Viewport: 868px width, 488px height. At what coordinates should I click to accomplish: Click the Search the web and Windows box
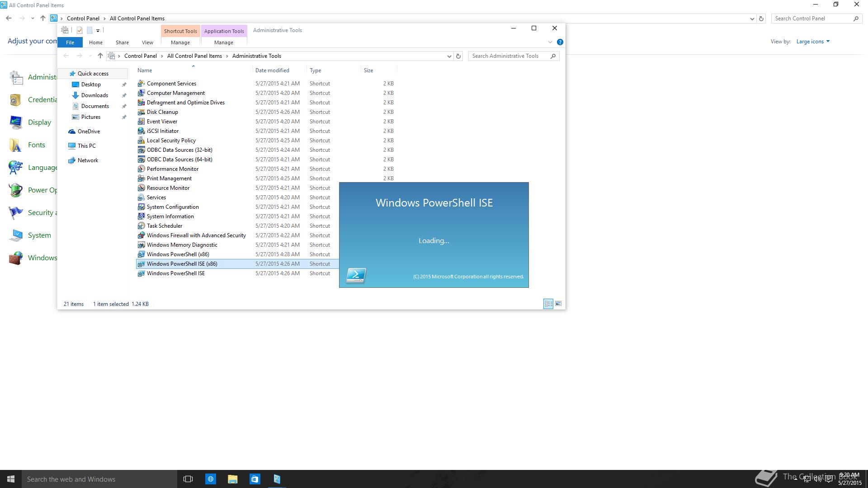click(99, 479)
